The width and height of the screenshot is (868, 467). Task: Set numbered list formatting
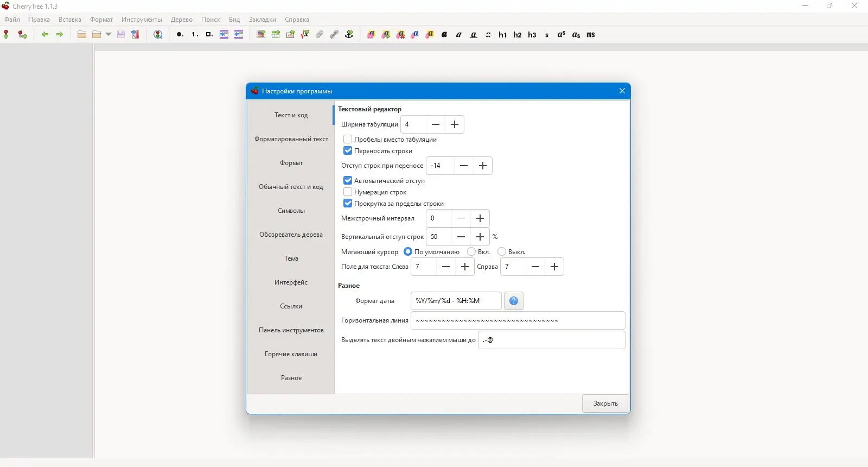tap(194, 35)
